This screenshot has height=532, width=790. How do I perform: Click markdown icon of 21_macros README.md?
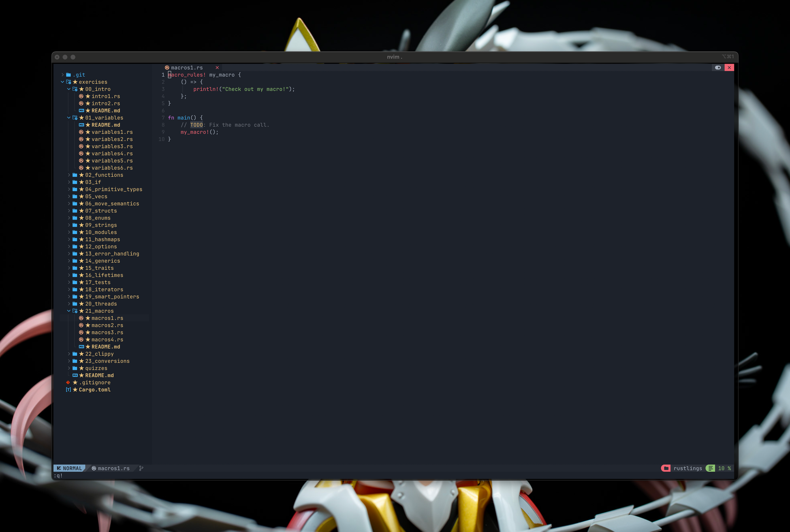pos(81,347)
